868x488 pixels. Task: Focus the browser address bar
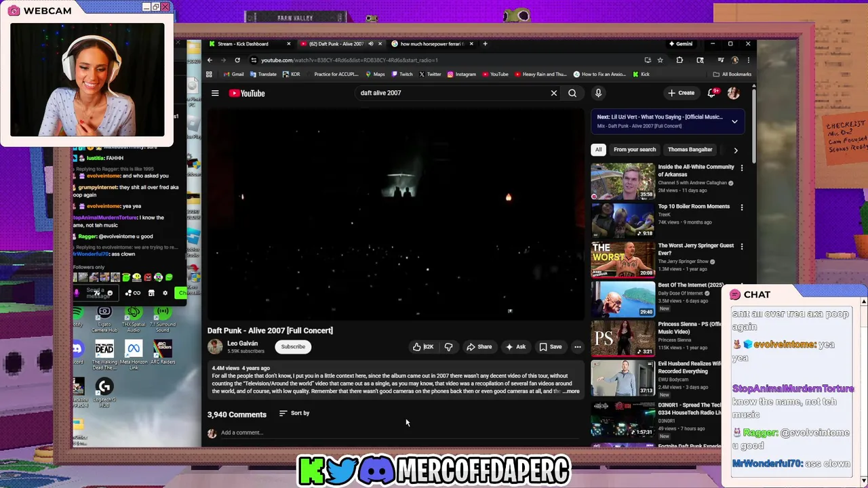[448, 60]
